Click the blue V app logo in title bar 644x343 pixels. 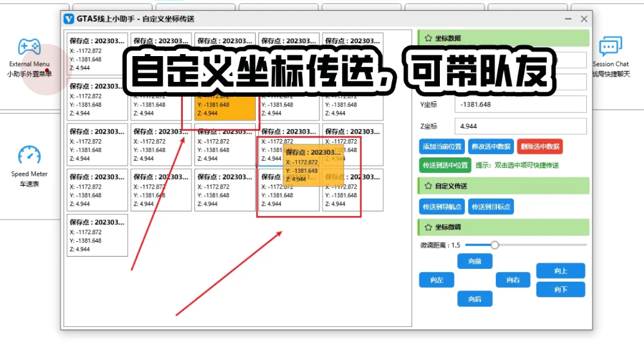point(69,19)
